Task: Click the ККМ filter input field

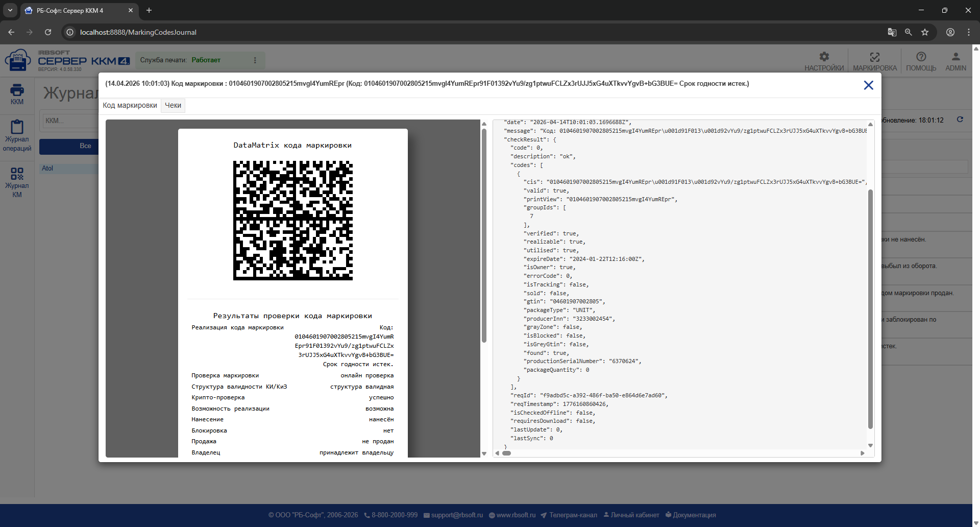Action: [70, 121]
